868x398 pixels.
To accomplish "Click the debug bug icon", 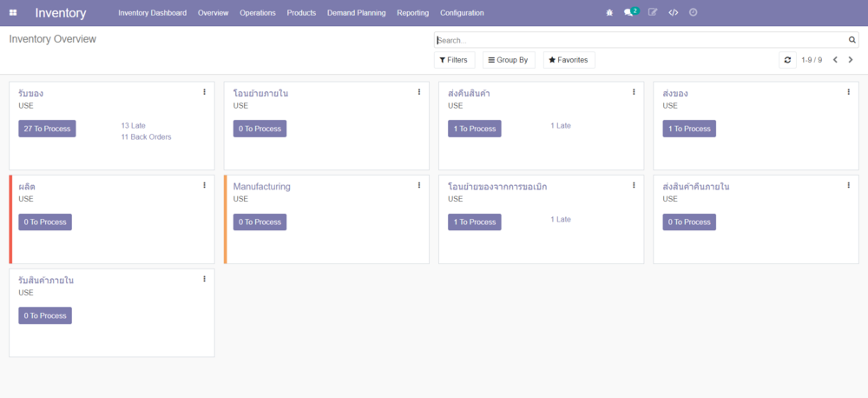I will [609, 12].
